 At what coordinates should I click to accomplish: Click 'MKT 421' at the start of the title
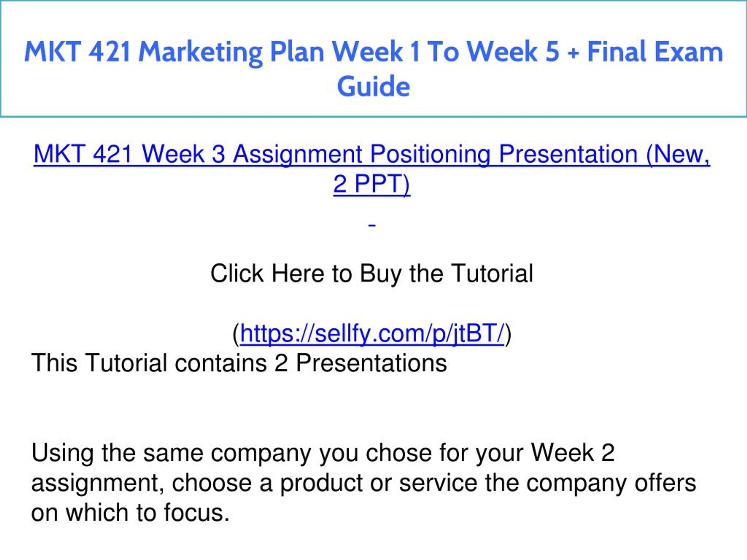77,51
